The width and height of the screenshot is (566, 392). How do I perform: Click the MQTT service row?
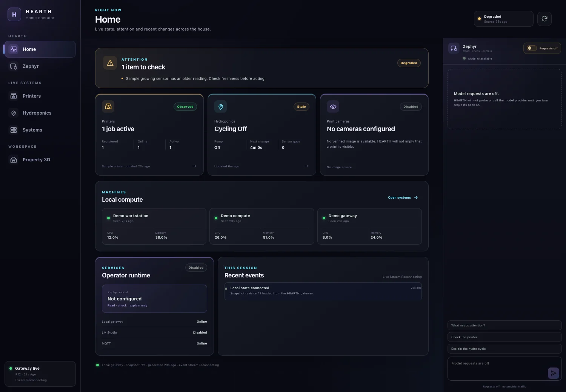click(x=154, y=343)
